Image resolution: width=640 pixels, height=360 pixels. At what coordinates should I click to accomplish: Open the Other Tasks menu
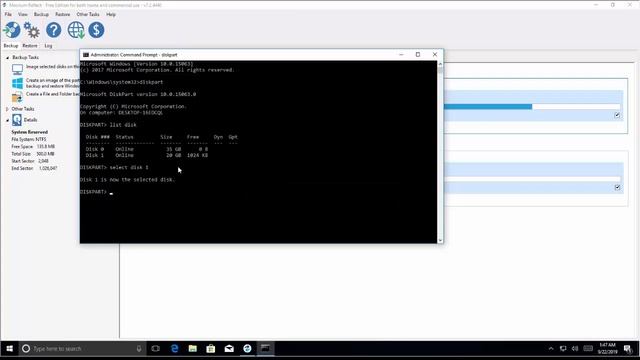pos(88,14)
